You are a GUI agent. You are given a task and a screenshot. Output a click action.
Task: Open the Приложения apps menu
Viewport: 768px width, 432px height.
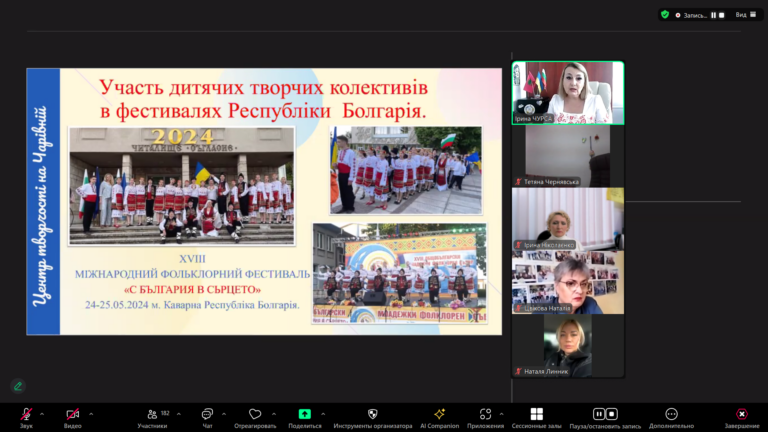[x=485, y=414]
